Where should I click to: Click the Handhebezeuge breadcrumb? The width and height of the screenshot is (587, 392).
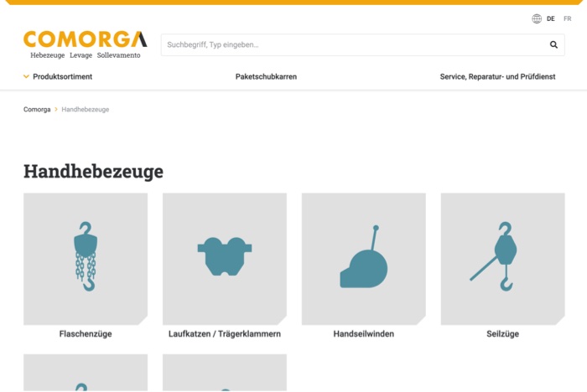86,109
